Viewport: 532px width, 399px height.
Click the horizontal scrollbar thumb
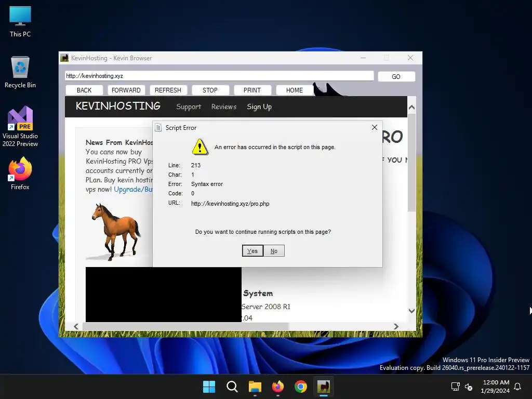185,326
